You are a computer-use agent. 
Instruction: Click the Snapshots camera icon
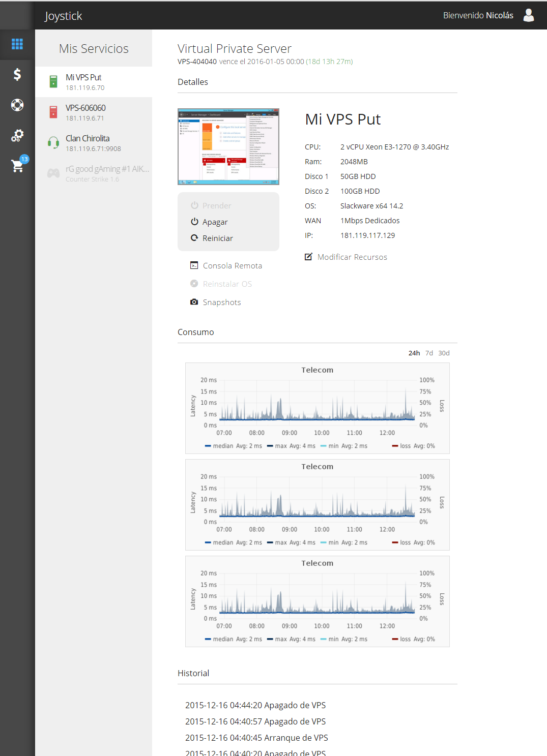(194, 302)
